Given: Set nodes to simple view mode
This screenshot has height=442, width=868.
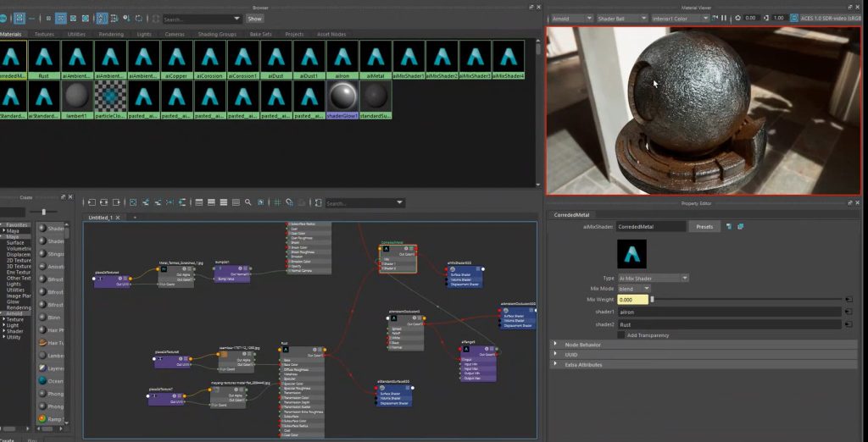Looking at the screenshot, I should coord(198,202).
